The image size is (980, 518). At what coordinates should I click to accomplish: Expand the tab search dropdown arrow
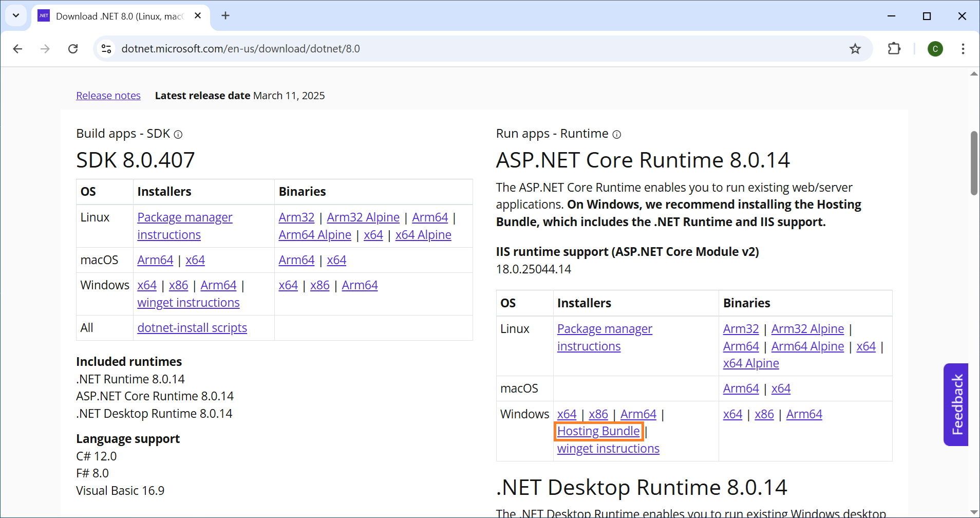16,16
